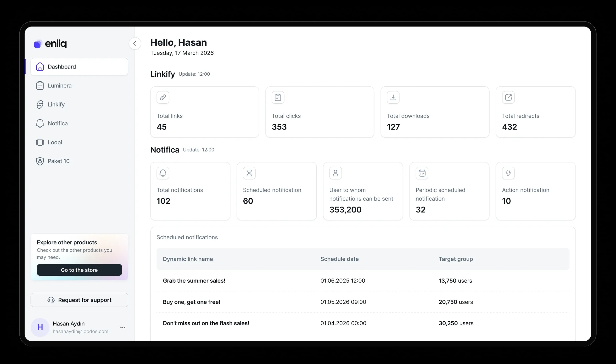
Task: Click the Total links chain icon
Action: 163,98
